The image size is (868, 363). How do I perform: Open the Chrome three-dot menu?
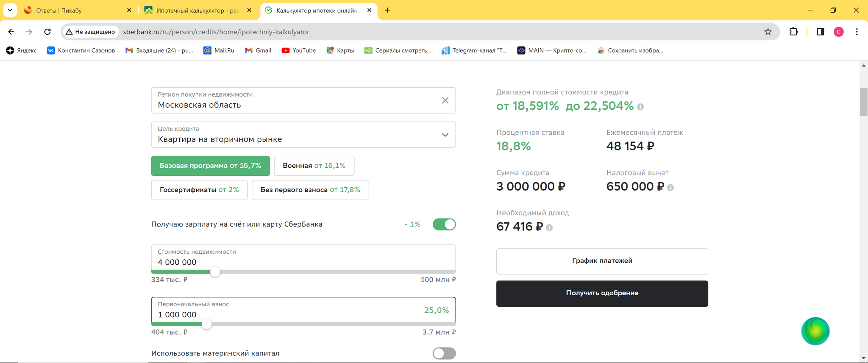point(857,32)
